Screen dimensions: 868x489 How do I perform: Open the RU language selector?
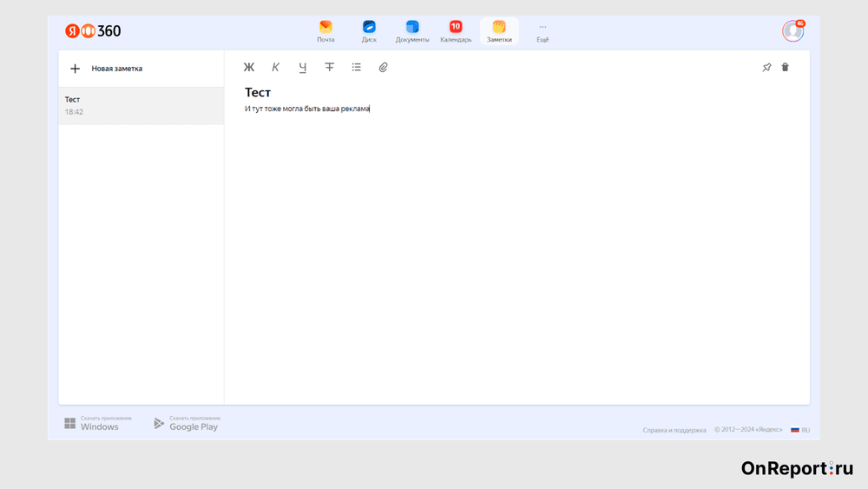(800, 430)
